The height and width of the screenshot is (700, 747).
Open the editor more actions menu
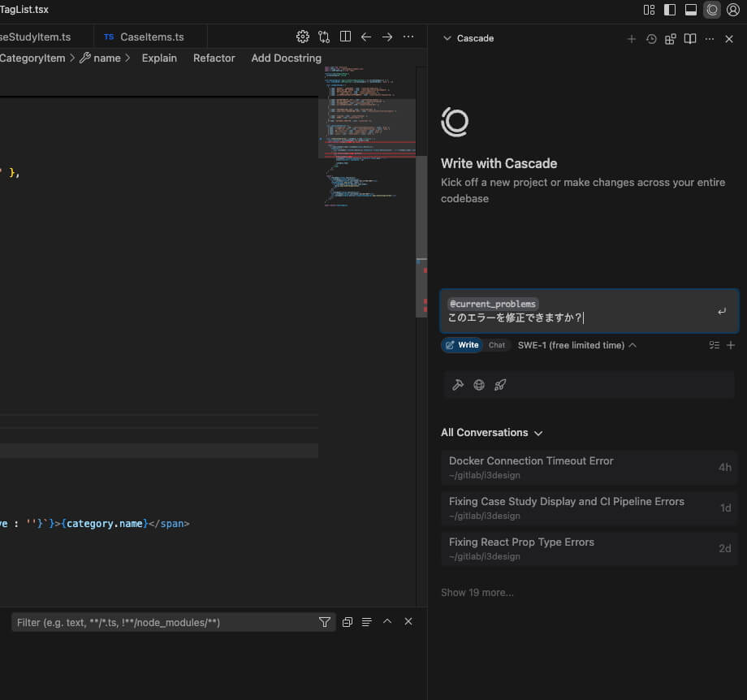pos(408,37)
